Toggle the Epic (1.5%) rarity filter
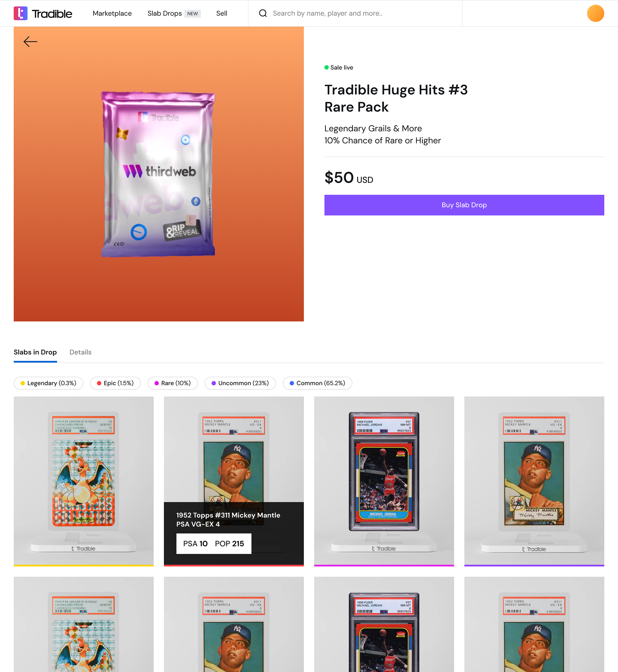 115,383
